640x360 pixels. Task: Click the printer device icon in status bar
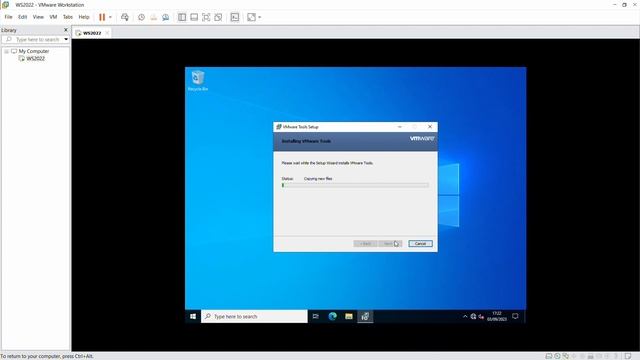pos(590,356)
